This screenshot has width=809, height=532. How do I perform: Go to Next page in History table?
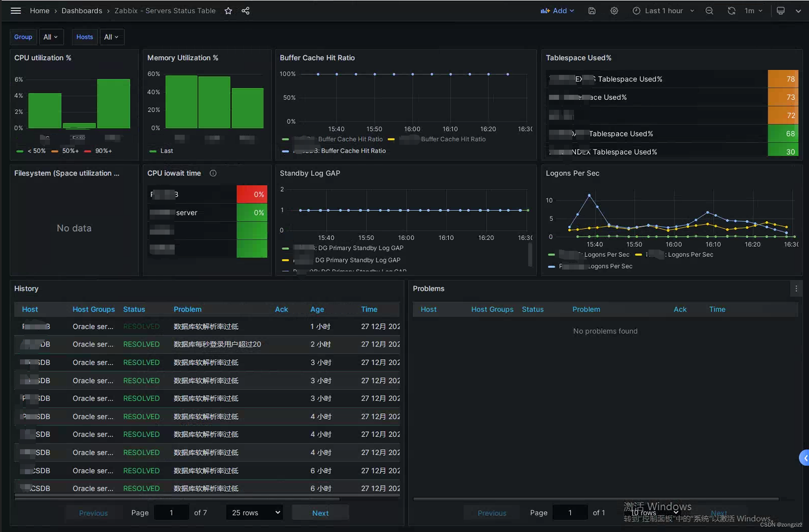click(x=320, y=513)
